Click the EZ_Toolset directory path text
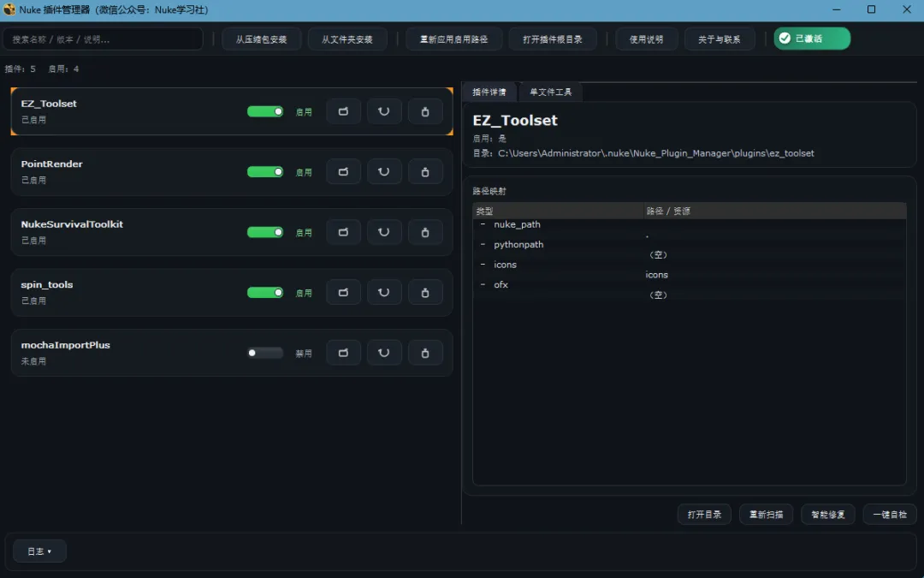 pyautogui.click(x=656, y=153)
